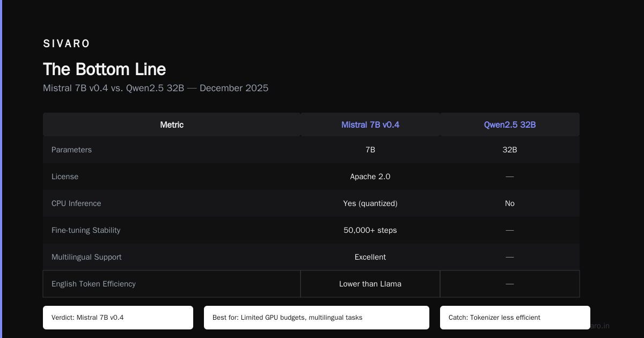The image size is (644, 338).
Task: Click the dash cell in Multilingual Support row
Action: click(510, 257)
